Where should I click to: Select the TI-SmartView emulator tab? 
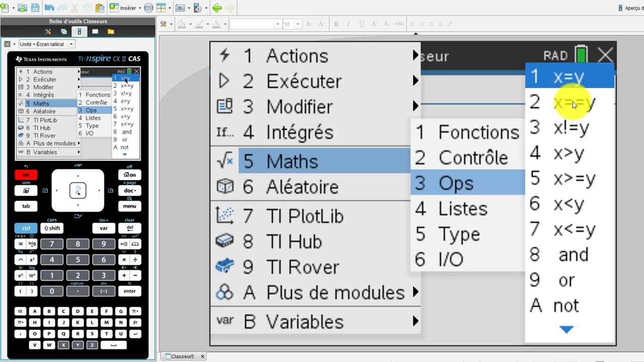click(79, 31)
